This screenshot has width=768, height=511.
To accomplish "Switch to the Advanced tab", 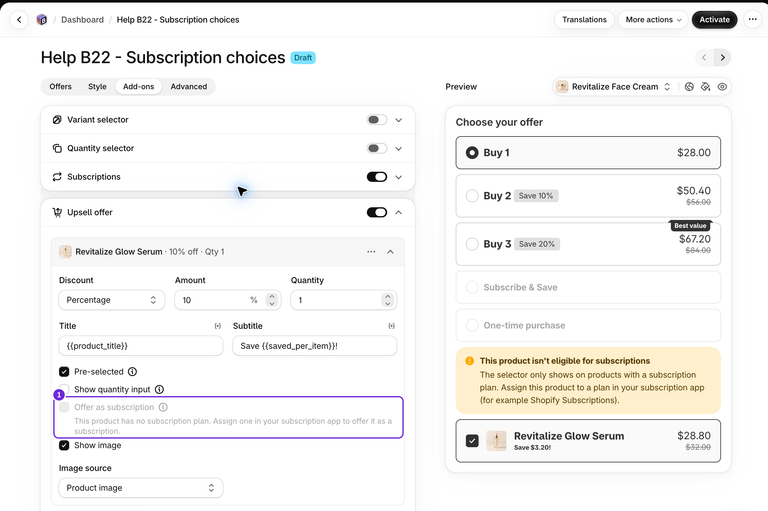I will click(x=189, y=86).
